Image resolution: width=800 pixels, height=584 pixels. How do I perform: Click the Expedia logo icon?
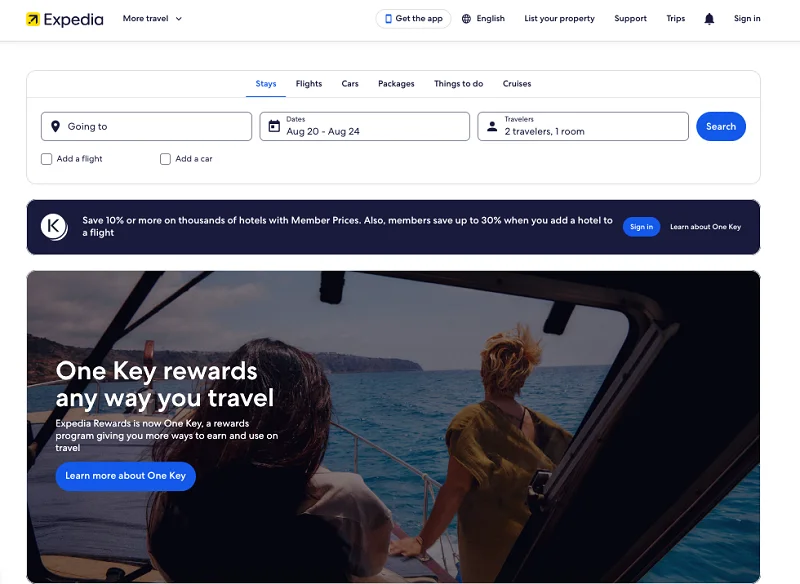pos(33,19)
